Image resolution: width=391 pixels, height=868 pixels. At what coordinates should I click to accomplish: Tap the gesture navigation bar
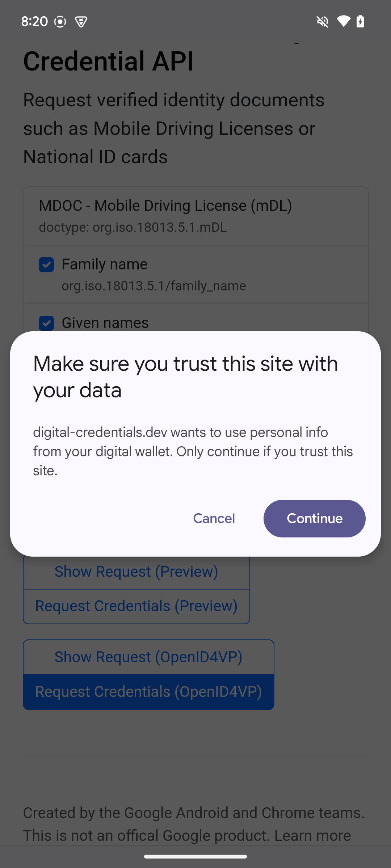coord(195,856)
